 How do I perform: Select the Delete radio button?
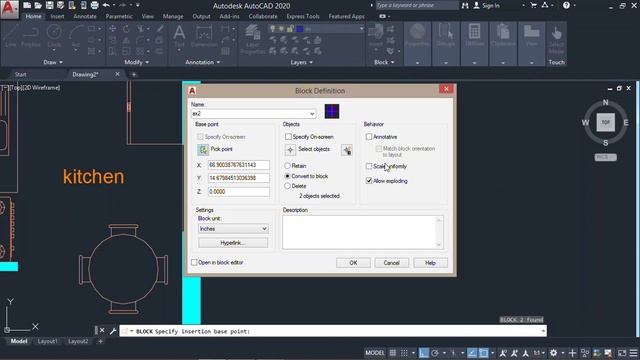pos(287,186)
